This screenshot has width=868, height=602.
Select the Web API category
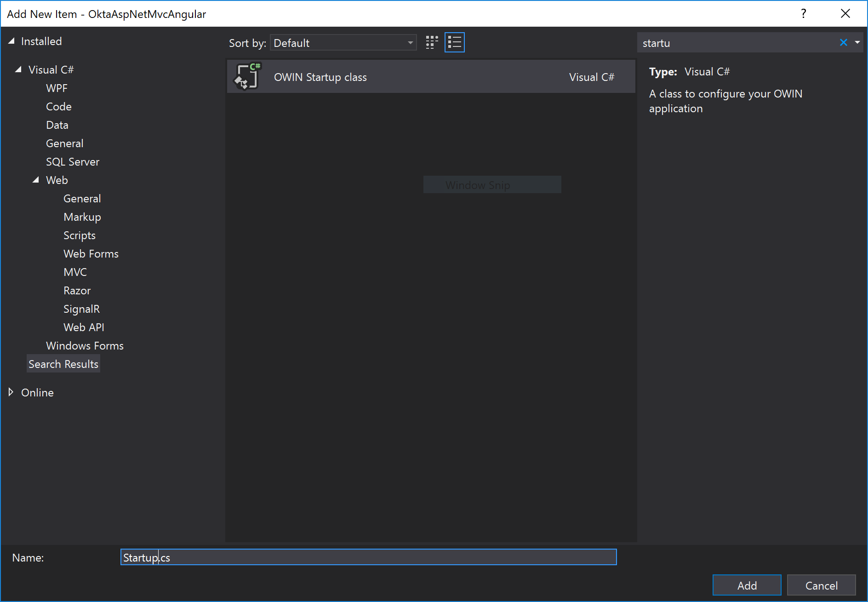84,327
